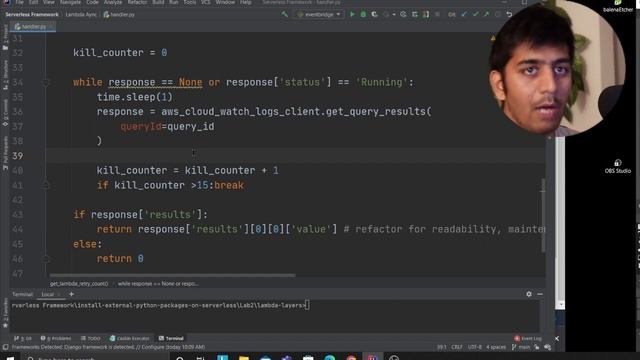The image size is (640, 360).
Task: Click the 'kill_counter = 0' code line
Action: coord(120,53)
